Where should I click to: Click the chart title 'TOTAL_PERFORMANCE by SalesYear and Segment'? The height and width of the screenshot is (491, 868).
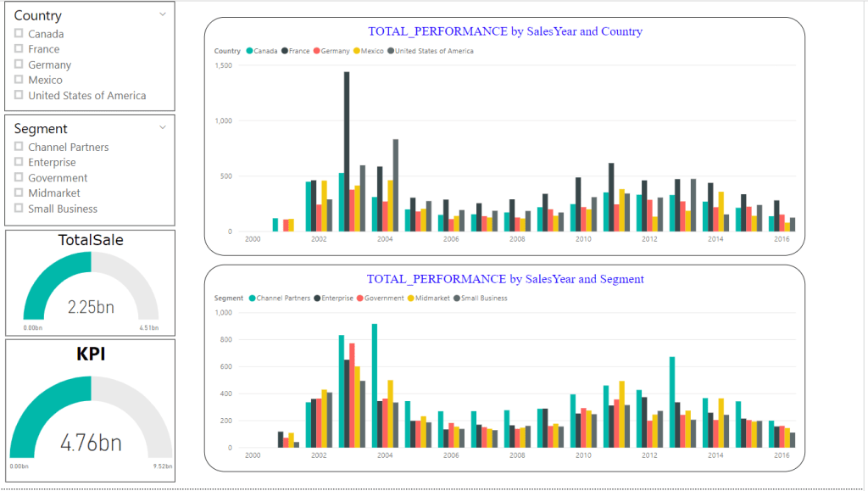(505, 279)
